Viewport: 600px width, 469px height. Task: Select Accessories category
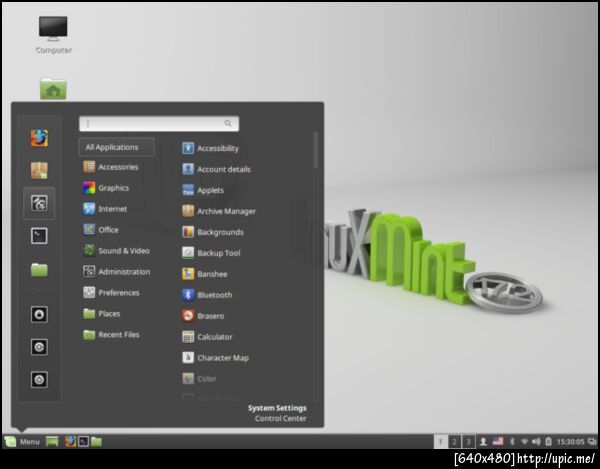pos(111,167)
